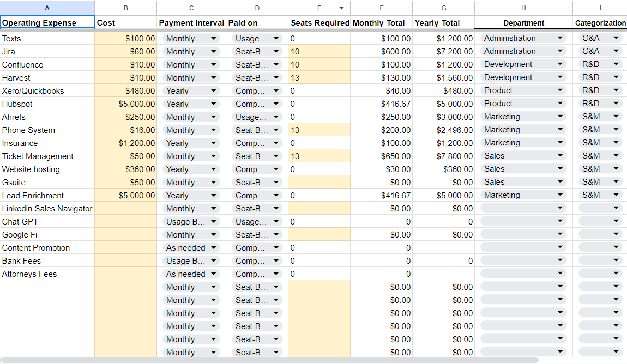
Task: Open Department dropdown for Ahrefs
Action: 523,117
